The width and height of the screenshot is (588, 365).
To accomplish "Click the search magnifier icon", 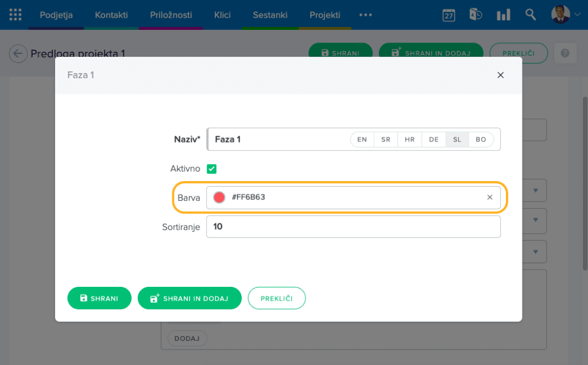I will [x=531, y=15].
